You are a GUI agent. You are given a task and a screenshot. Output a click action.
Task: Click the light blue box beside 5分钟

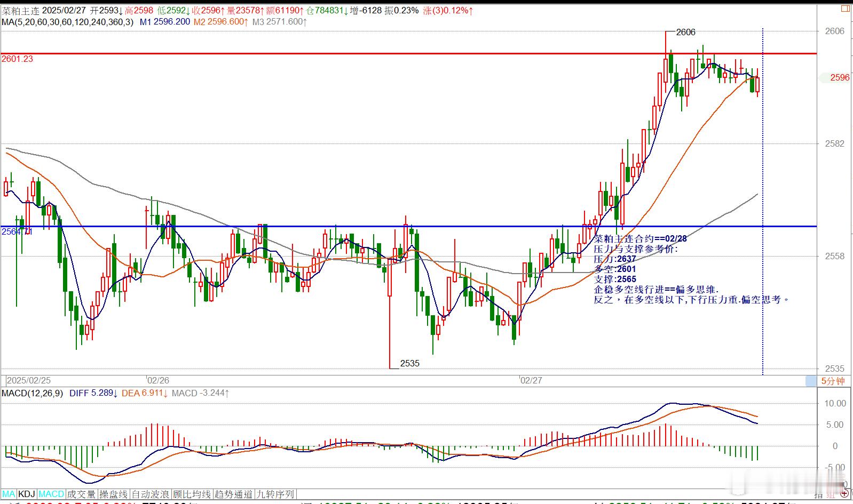(x=811, y=381)
